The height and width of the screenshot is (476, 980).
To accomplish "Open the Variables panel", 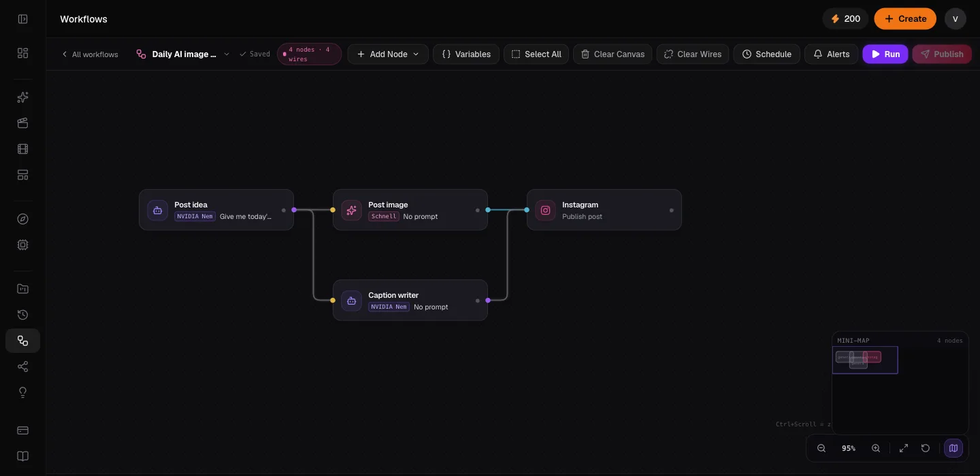I will [x=466, y=54].
